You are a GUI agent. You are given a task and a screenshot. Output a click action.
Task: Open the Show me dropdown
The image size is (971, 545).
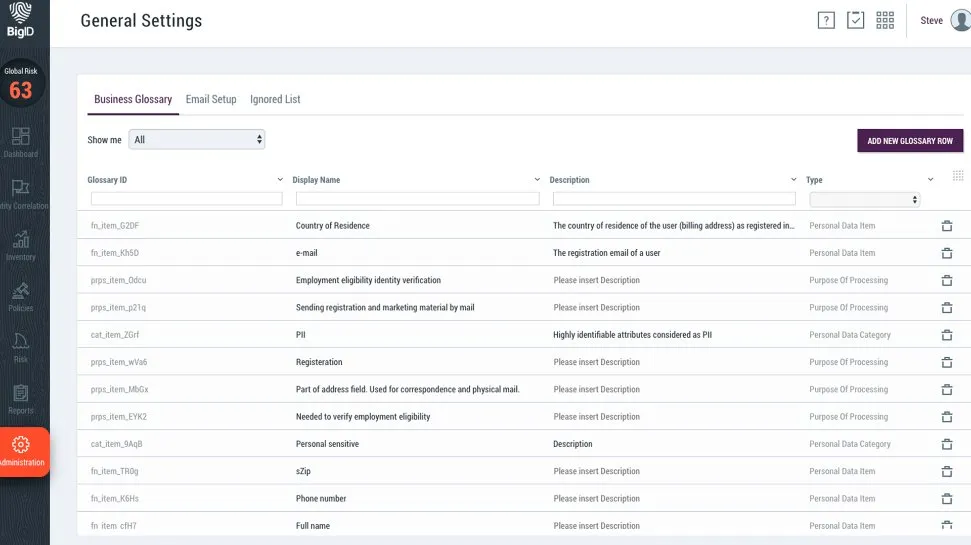tap(197, 140)
